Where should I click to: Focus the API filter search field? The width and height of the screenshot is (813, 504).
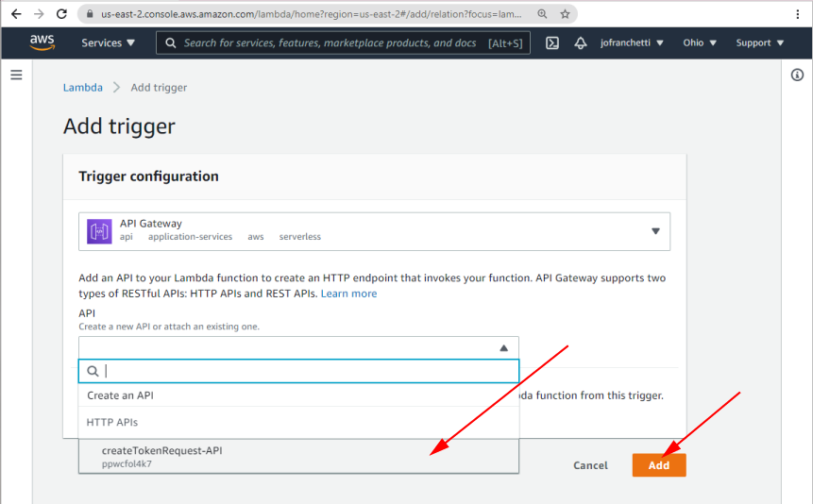(x=298, y=371)
